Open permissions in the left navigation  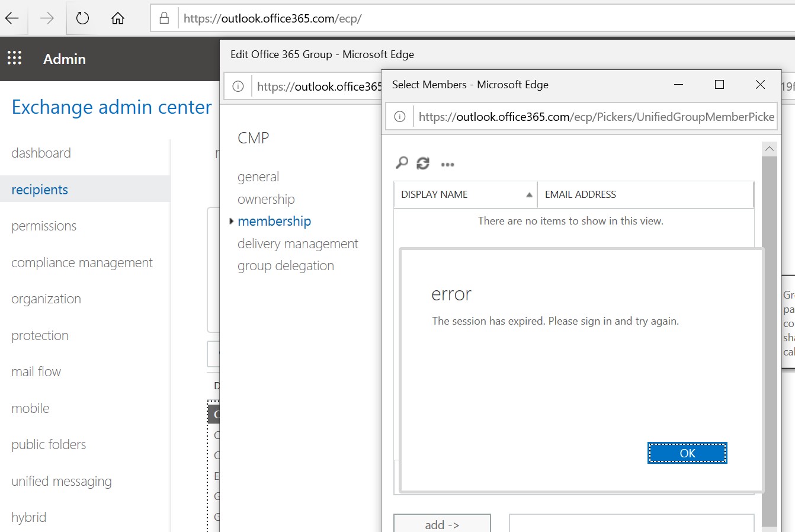[44, 226]
